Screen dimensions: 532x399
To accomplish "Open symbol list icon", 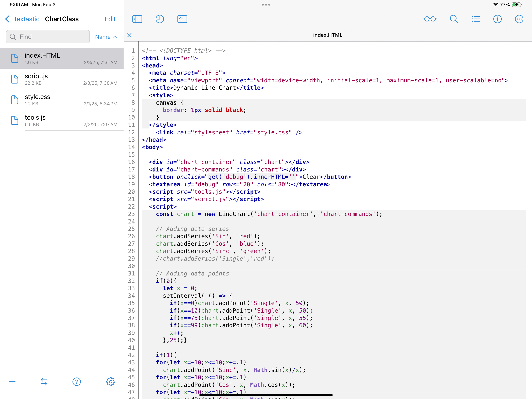I will 476,19.
